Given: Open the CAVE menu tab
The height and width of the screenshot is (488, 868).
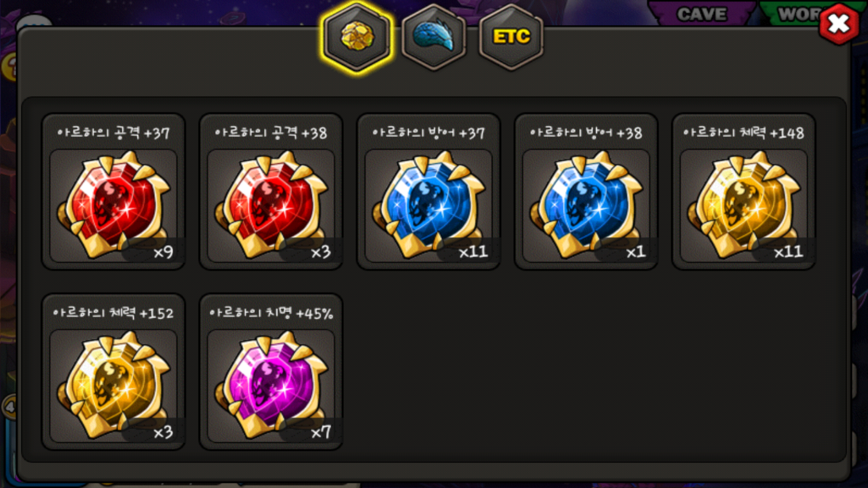Looking at the screenshot, I should coord(702,14).
